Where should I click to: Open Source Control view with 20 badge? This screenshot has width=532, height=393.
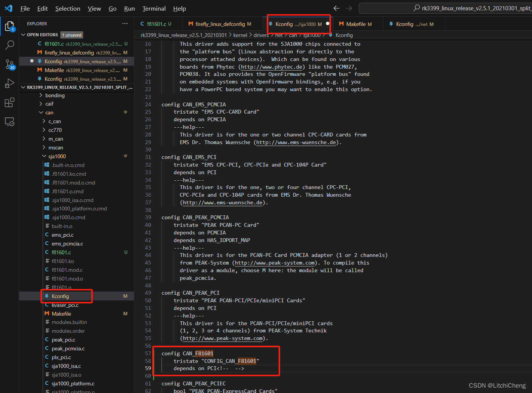pyautogui.click(x=10, y=64)
